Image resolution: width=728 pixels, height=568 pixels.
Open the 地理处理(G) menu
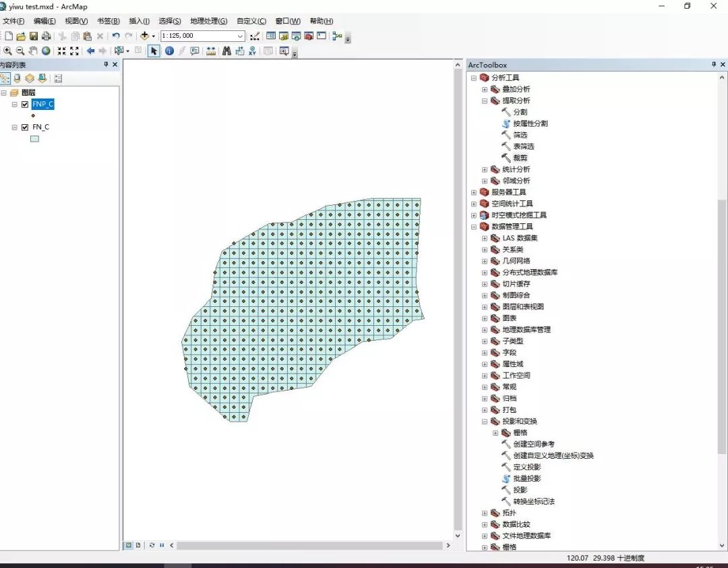pos(208,21)
